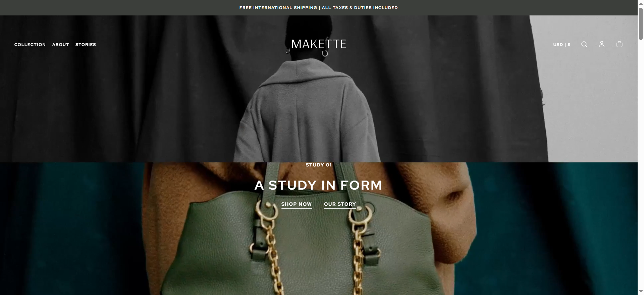This screenshot has height=295, width=644.
Task: Expand the USD | $ currency selector
Action: click(x=561, y=44)
